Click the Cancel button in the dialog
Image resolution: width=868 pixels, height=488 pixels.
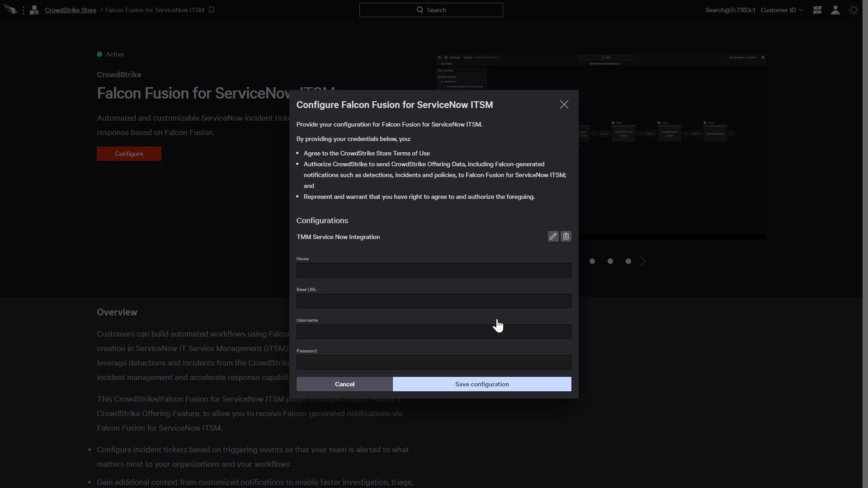344,384
